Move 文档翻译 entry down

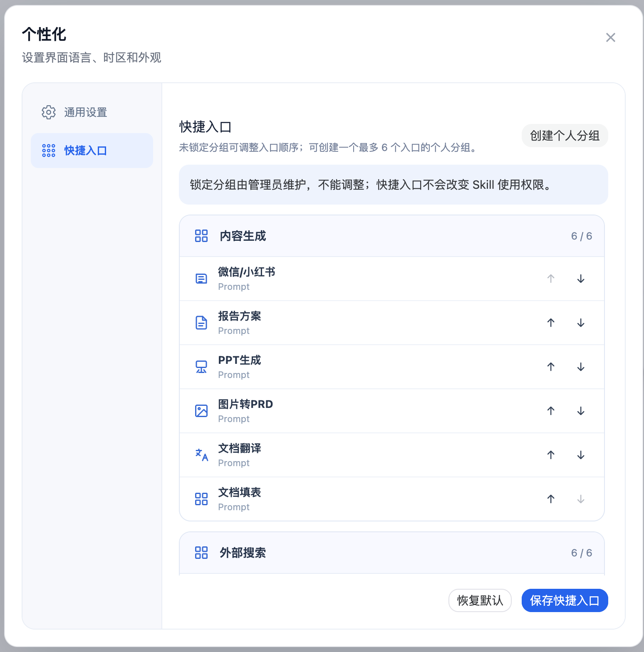pos(581,455)
